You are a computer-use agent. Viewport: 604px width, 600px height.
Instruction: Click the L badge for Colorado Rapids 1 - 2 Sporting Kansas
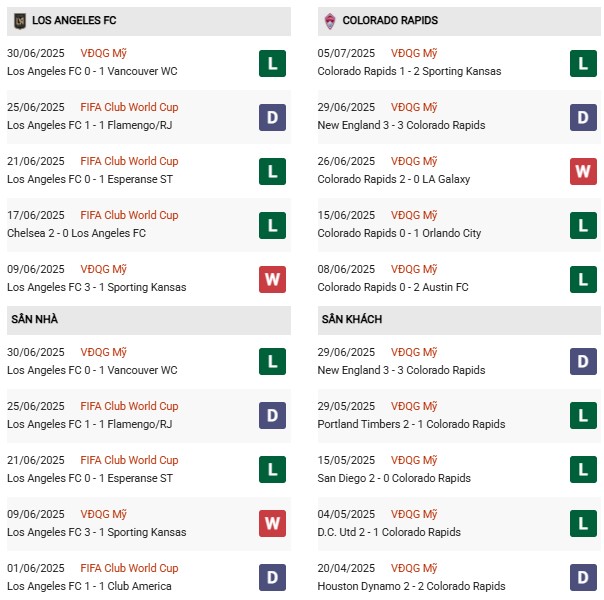[x=583, y=63]
